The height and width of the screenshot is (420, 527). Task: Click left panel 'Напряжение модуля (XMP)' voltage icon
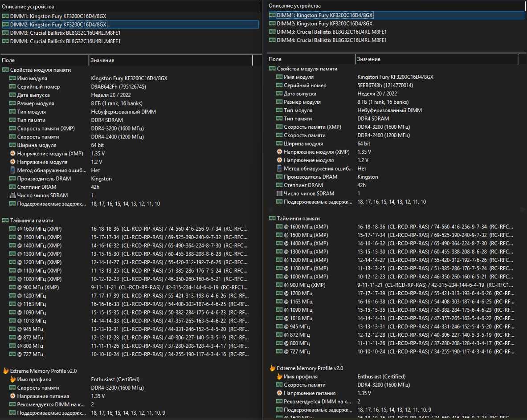point(13,153)
